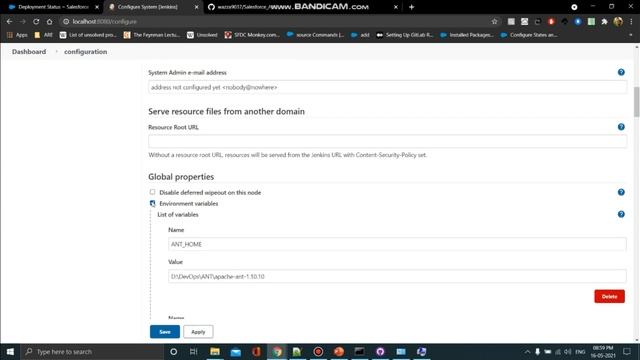Open File Explorer from the taskbar
640x360 pixels.
(215, 351)
